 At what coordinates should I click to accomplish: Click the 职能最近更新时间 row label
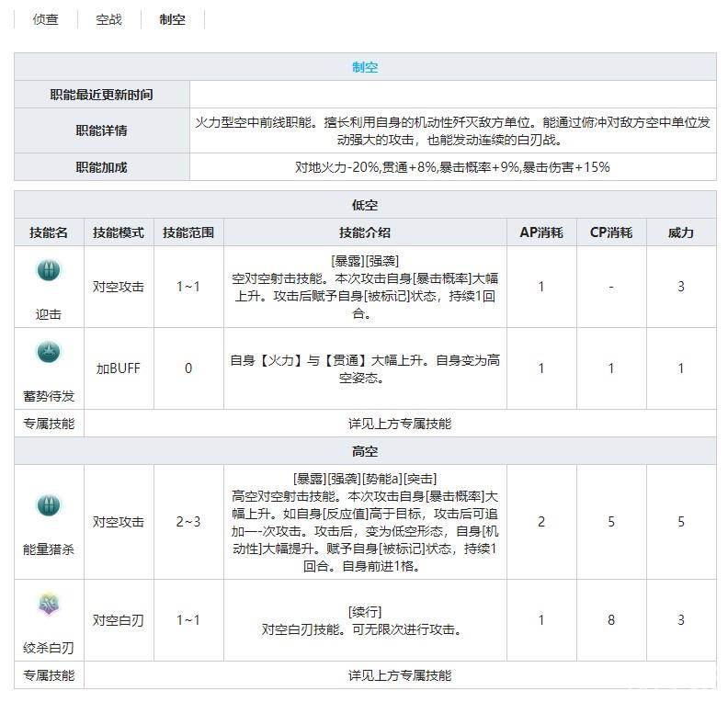click(101, 95)
